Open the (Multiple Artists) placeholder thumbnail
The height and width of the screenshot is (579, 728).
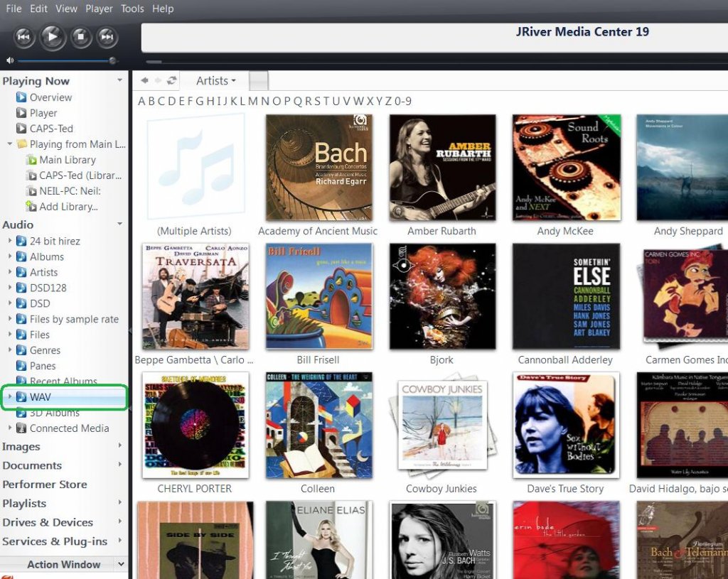(195, 167)
